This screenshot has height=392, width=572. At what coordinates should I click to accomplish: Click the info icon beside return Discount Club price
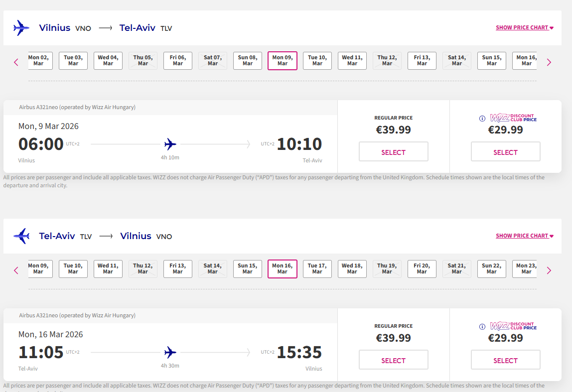point(482,327)
